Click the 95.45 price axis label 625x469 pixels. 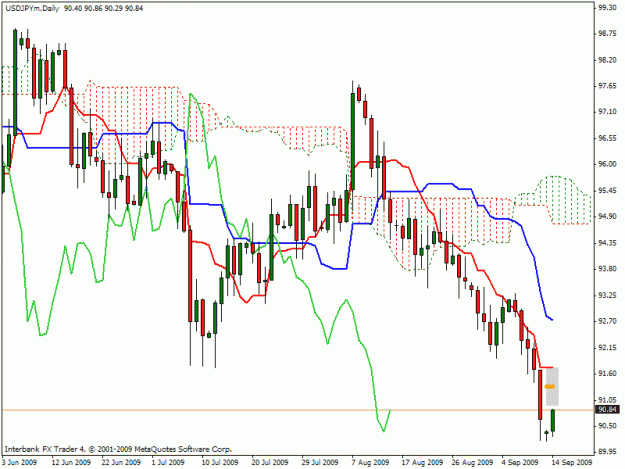tap(607, 190)
